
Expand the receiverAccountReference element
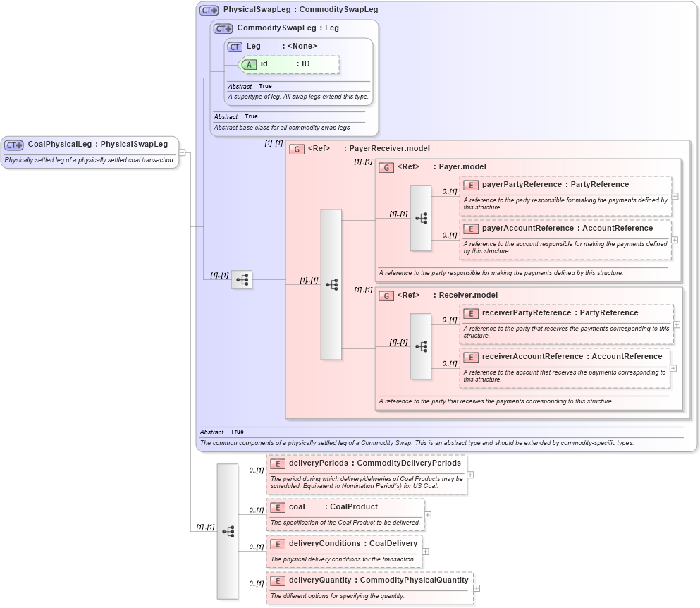[673, 368]
